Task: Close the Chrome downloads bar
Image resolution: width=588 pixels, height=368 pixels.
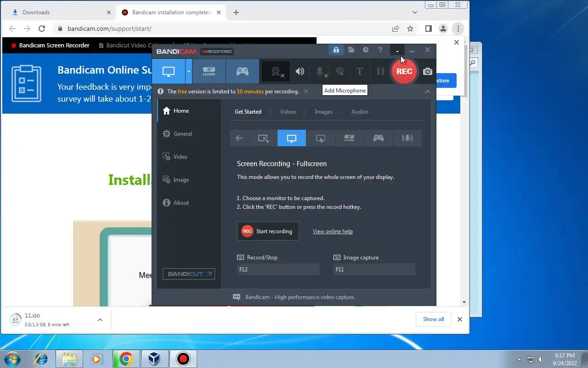Action: pyautogui.click(x=459, y=319)
